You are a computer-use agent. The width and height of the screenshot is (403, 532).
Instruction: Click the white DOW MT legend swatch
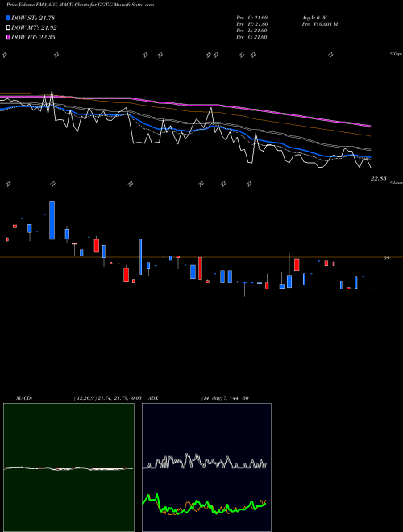point(8,28)
